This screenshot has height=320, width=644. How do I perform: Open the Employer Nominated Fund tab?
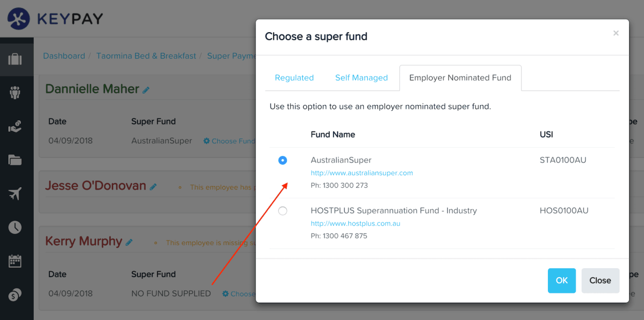coord(459,77)
